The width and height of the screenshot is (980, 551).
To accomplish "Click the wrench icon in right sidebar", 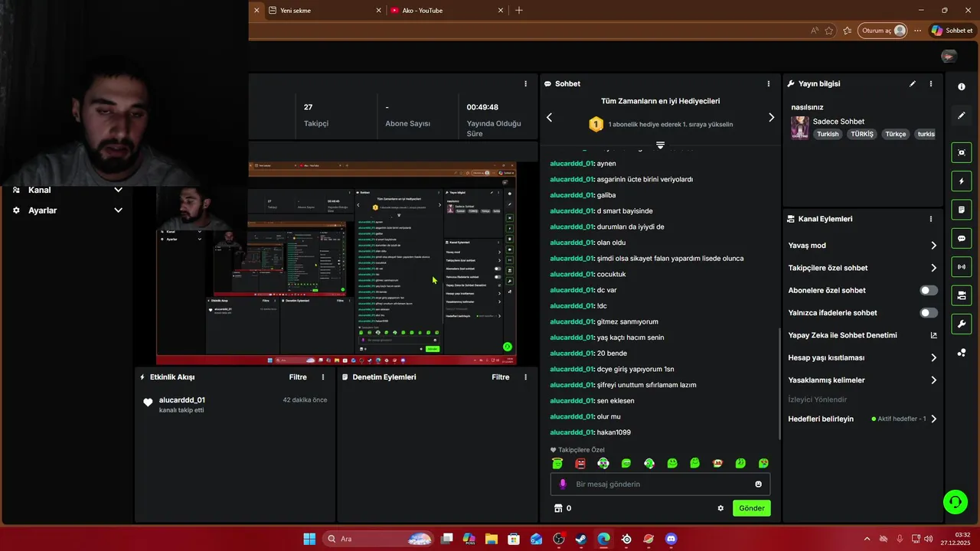I will click(x=962, y=324).
